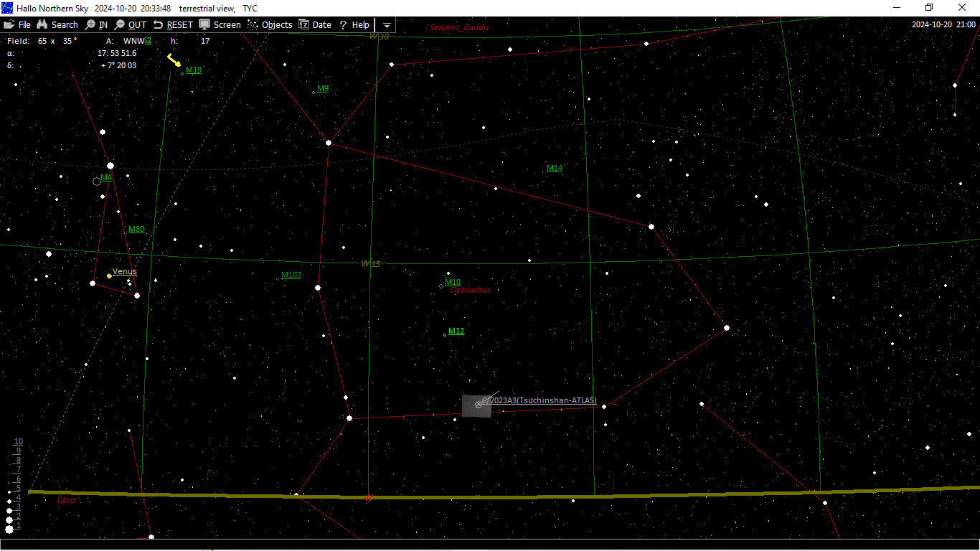Click the Libra constellation name
Screen dimensions: 980x551
pyautogui.click(x=66, y=500)
